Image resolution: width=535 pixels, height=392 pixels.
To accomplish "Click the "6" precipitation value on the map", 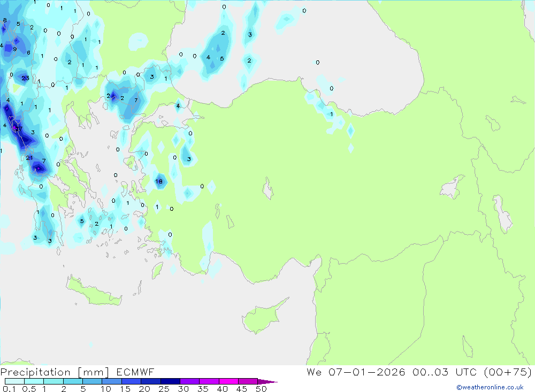I will pyautogui.click(x=29, y=52).
